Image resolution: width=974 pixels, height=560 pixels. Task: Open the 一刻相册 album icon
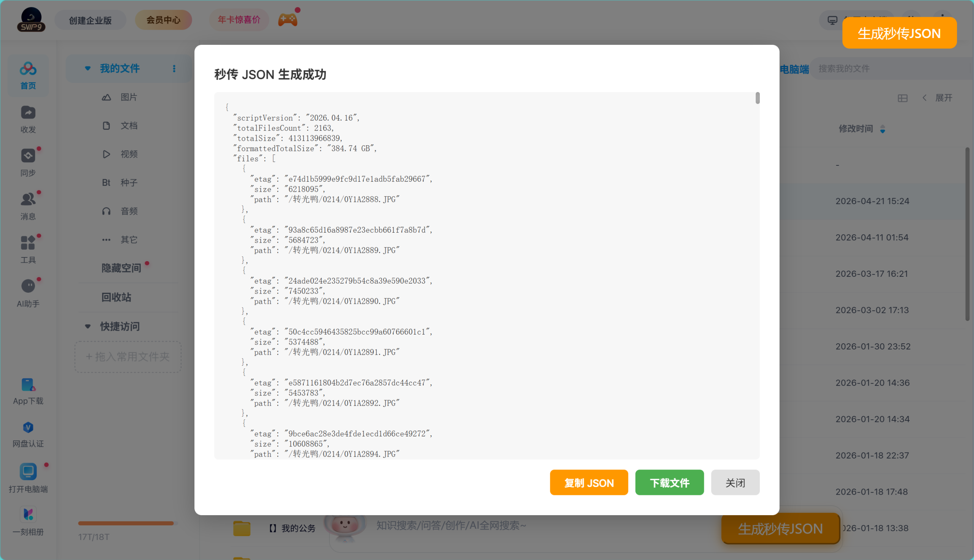[28, 515]
